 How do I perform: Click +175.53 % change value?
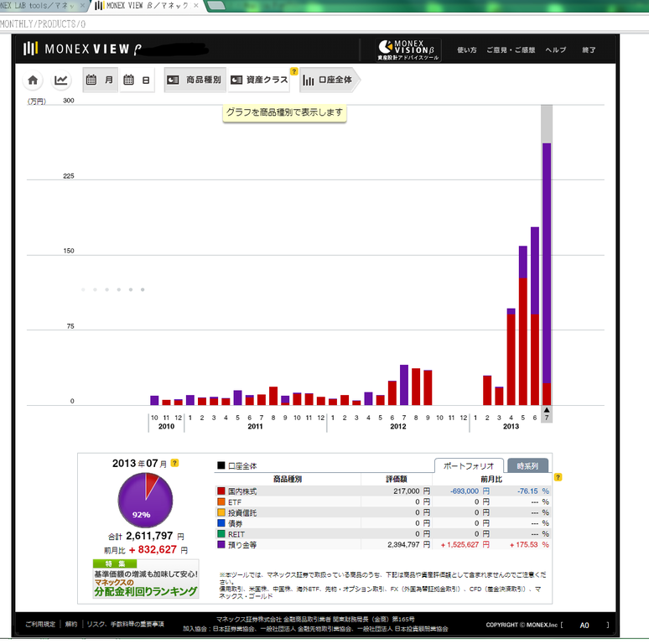[x=529, y=545]
